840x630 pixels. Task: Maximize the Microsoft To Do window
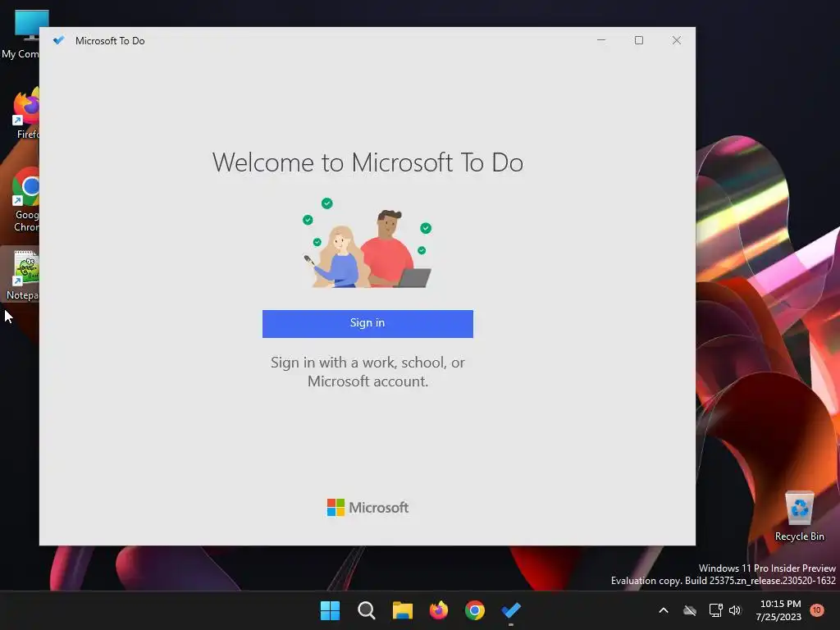click(x=638, y=40)
